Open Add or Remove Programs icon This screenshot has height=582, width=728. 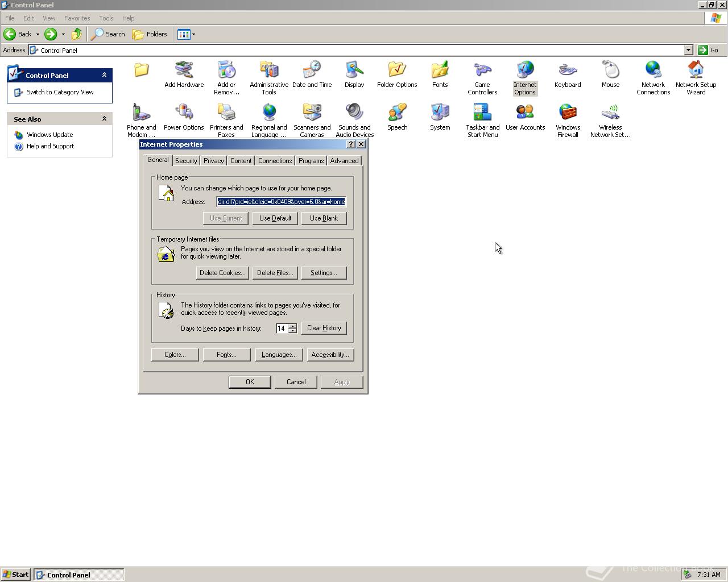point(226,78)
